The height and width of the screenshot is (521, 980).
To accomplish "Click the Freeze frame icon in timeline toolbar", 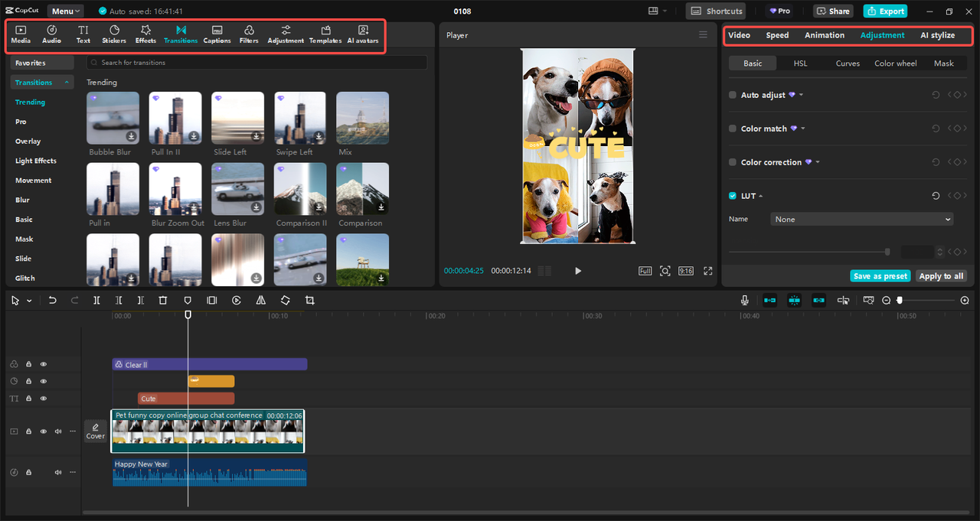I will coord(212,301).
